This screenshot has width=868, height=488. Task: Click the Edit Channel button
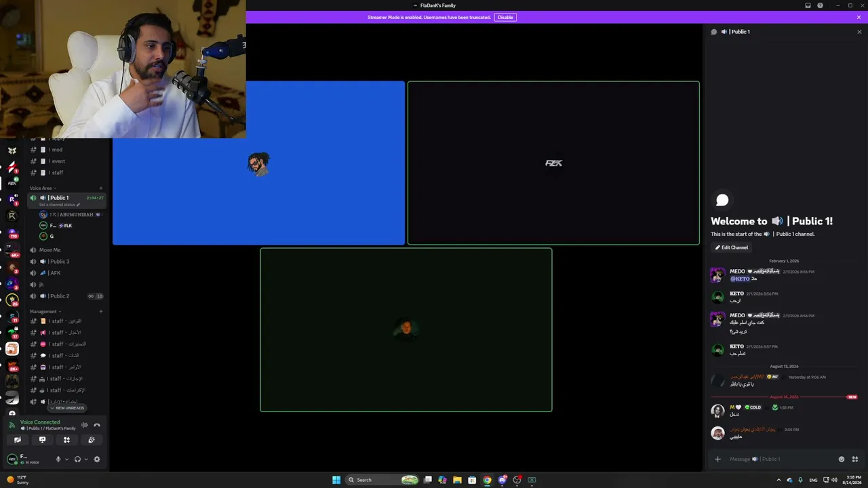pos(731,247)
